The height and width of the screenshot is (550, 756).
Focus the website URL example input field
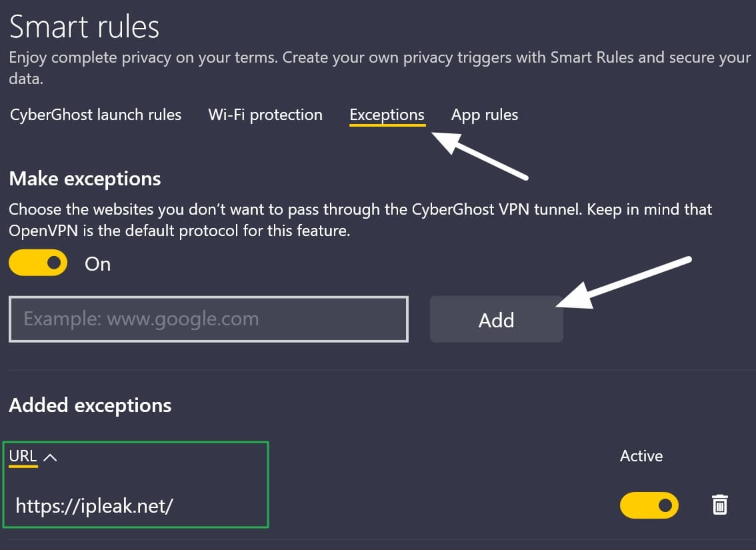[209, 319]
